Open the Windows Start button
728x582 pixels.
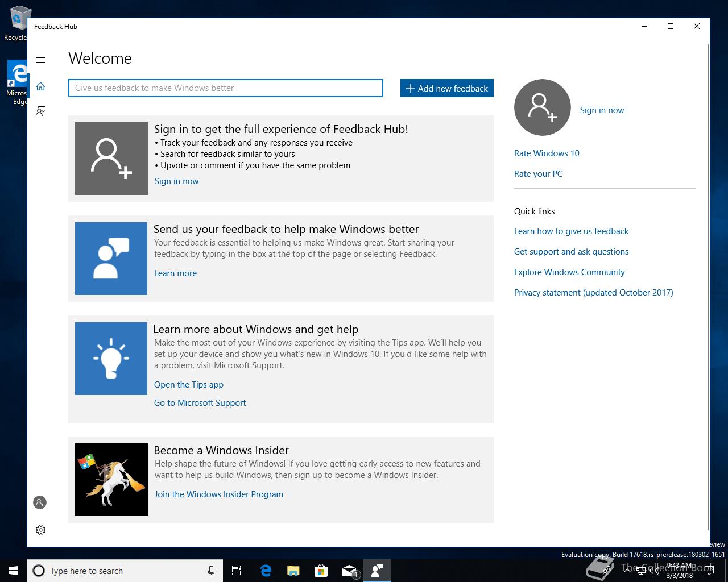(x=14, y=571)
